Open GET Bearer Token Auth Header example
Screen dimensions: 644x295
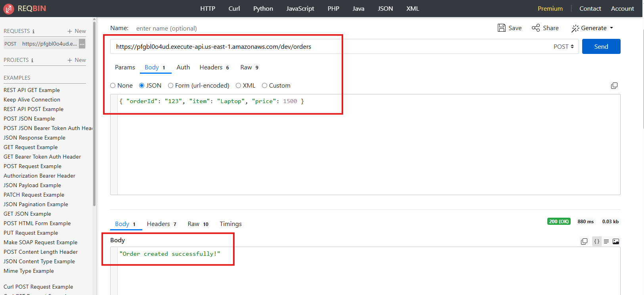42,157
